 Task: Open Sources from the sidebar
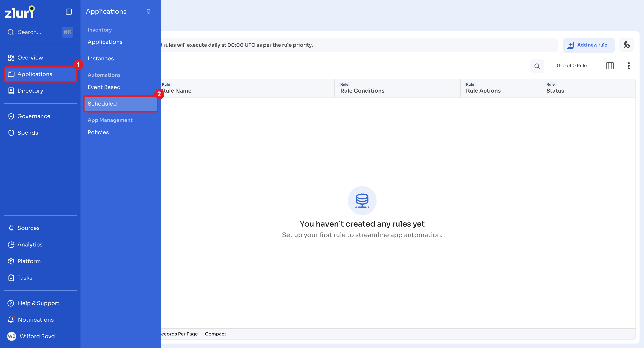(x=40, y=228)
